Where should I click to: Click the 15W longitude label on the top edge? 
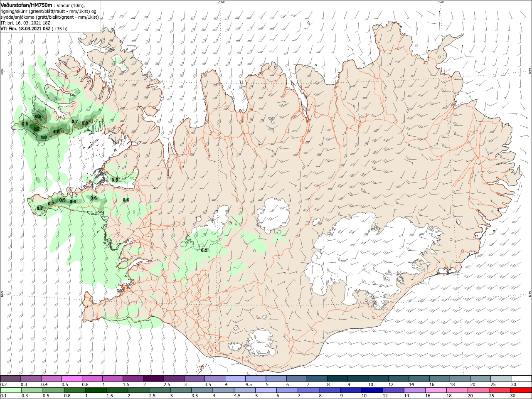(x=440, y=2)
